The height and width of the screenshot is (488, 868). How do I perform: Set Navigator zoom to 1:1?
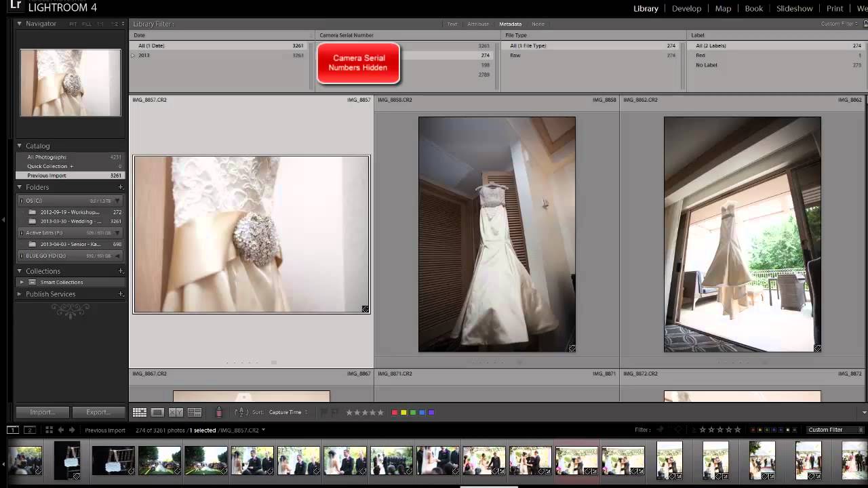(100, 24)
